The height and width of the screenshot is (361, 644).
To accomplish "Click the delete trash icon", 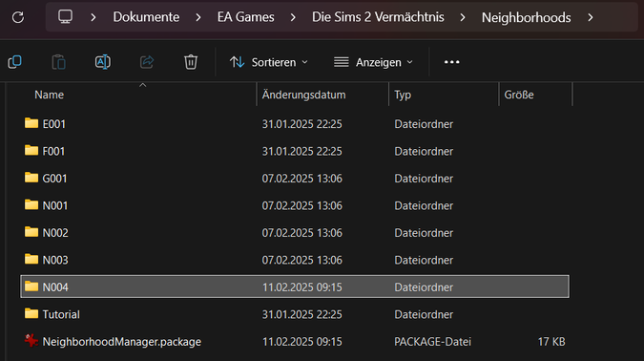I will pyautogui.click(x=191, y=62).
